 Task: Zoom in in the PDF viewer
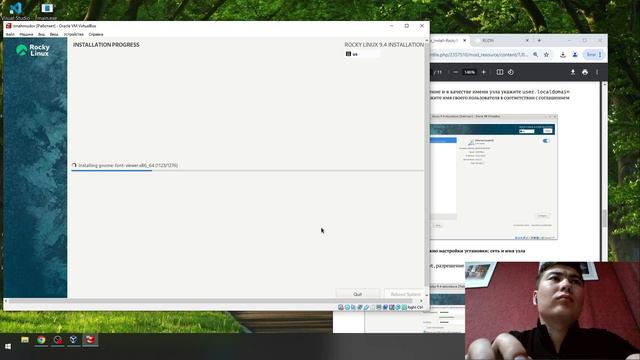coord(484,72)
